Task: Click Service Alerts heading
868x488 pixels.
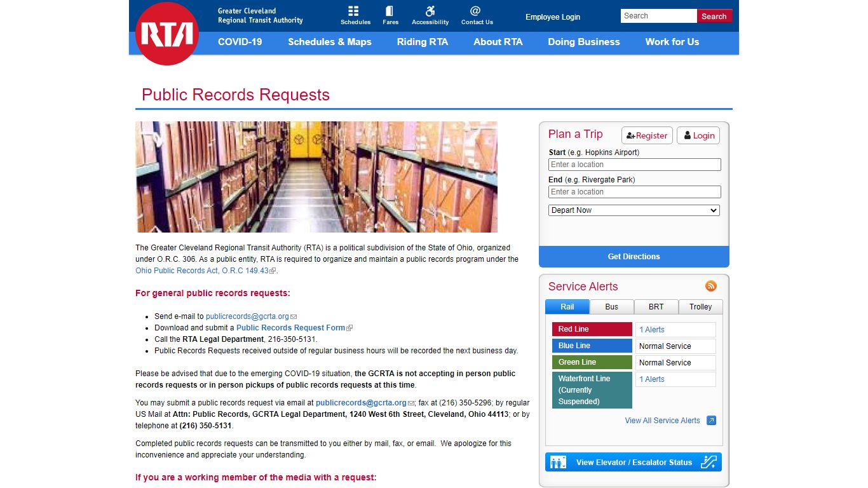Action: [583, 287]
